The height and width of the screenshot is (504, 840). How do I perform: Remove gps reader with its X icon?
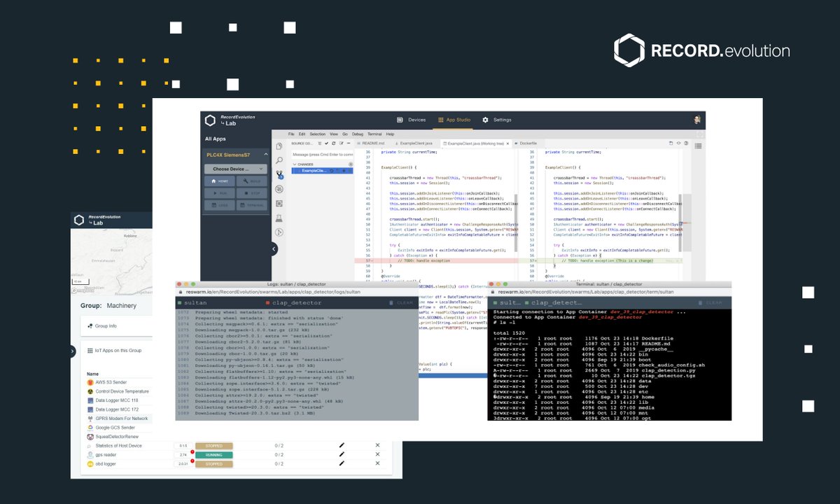377,454
